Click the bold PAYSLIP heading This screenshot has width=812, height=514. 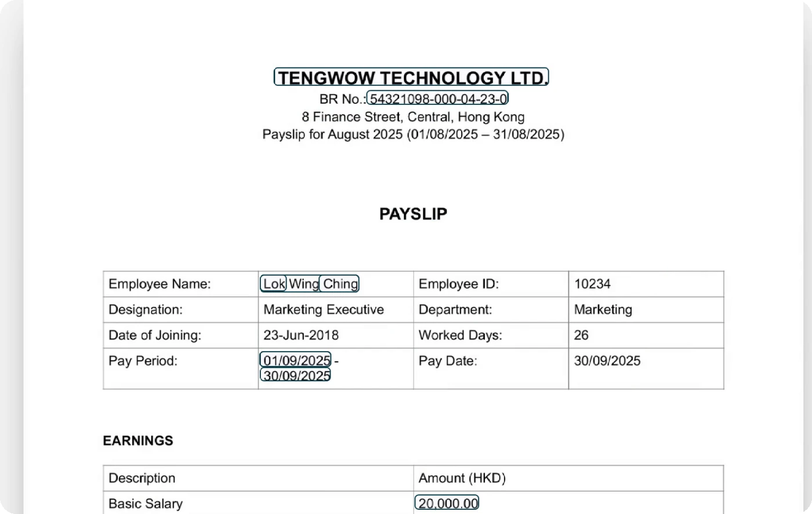pos(413,214)
